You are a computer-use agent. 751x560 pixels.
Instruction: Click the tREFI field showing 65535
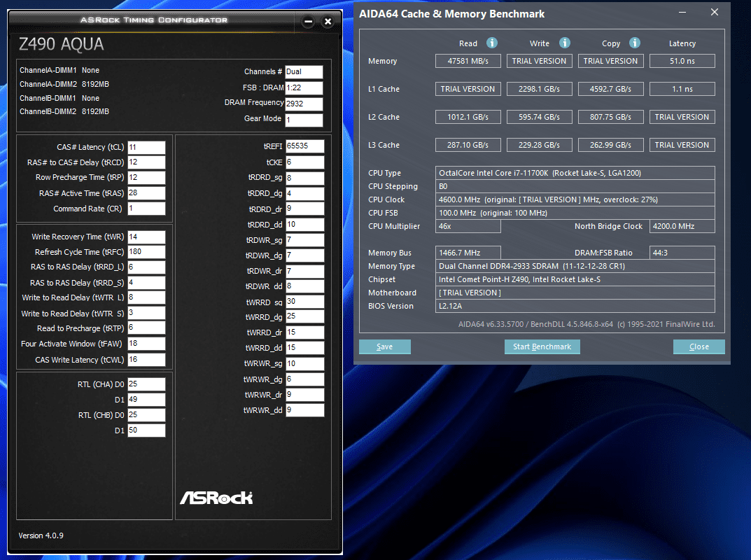(x=304, y=146)
